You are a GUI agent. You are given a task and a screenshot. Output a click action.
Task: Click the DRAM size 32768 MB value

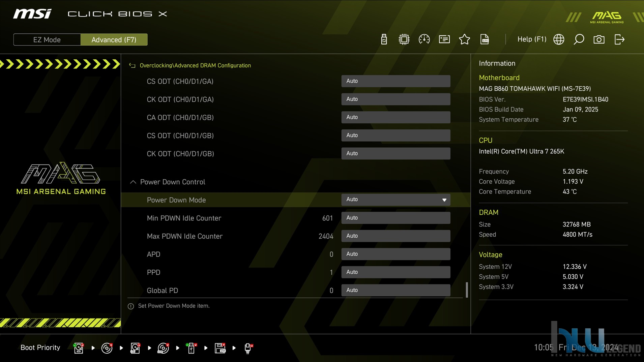coord(577,224)
